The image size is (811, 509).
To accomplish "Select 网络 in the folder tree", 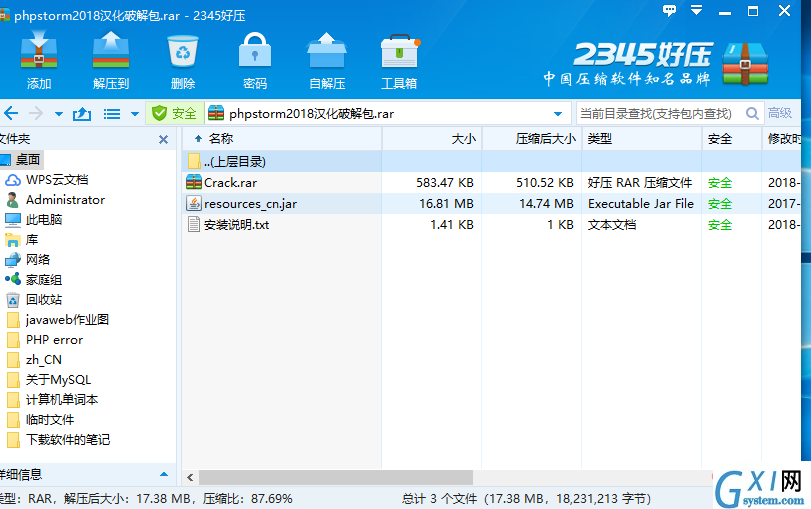I will pyautogui.click(x=38, y=260).
